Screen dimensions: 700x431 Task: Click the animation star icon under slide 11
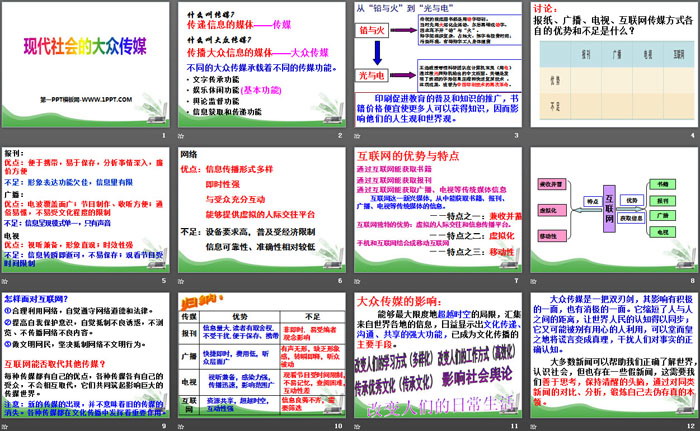[357, 427]
